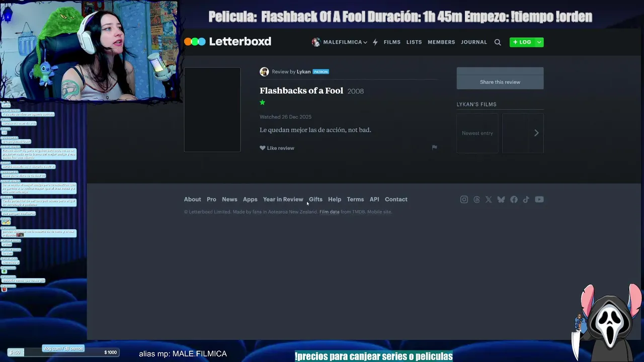Open the News footer link
The image size is (644, 362).
[x=229, y=200]
